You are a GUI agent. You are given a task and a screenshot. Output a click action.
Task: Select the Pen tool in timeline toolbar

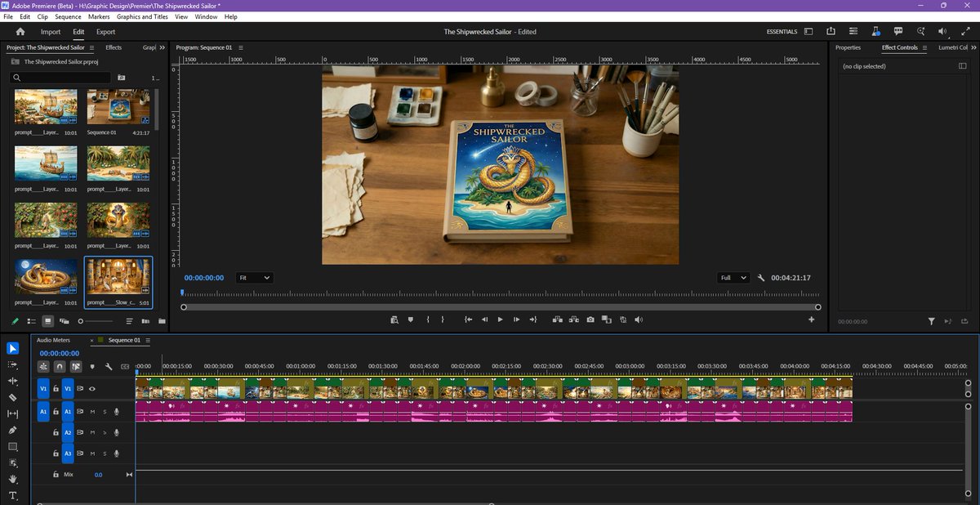tap(11, 431)
